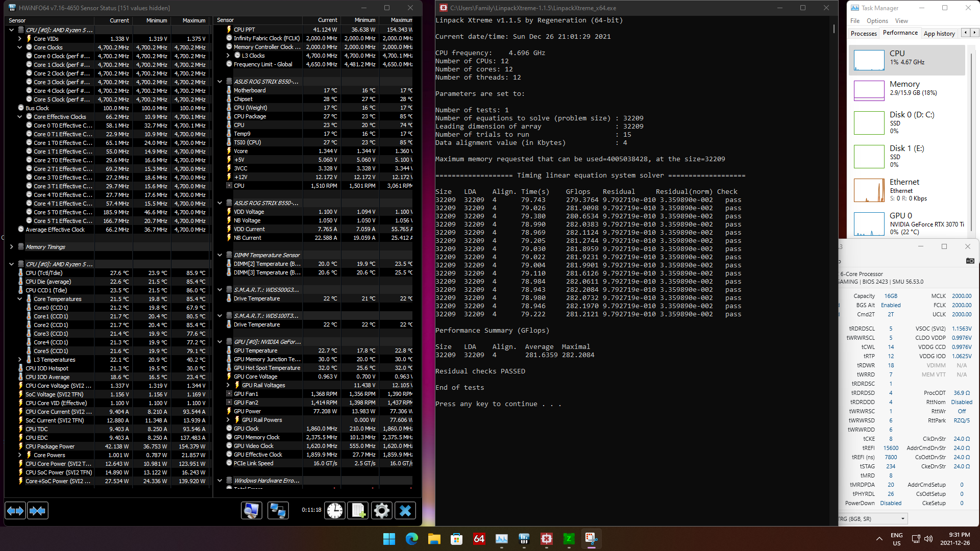Click the expand columns arrows button in HWiNFO

[x=15, y=511]
